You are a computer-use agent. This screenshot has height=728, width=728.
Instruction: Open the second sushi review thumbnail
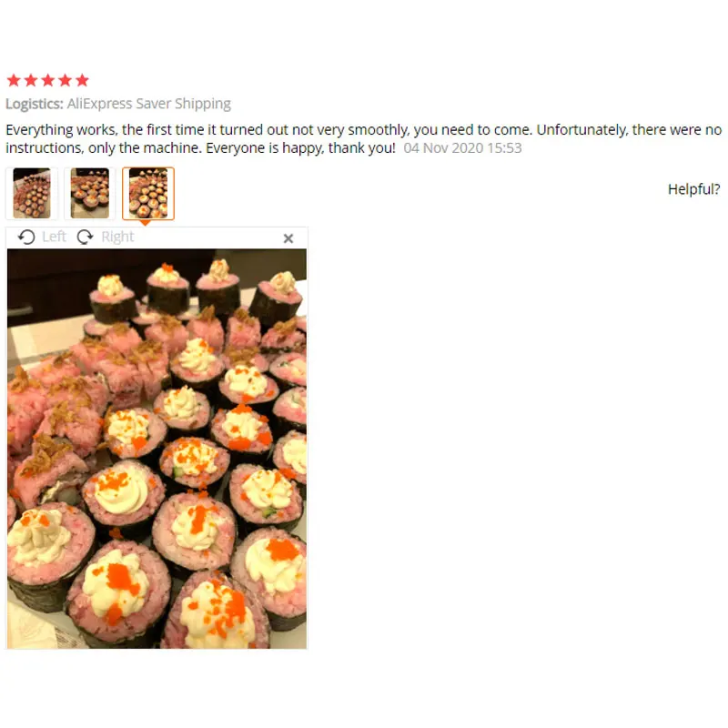[x=89, y=193]
